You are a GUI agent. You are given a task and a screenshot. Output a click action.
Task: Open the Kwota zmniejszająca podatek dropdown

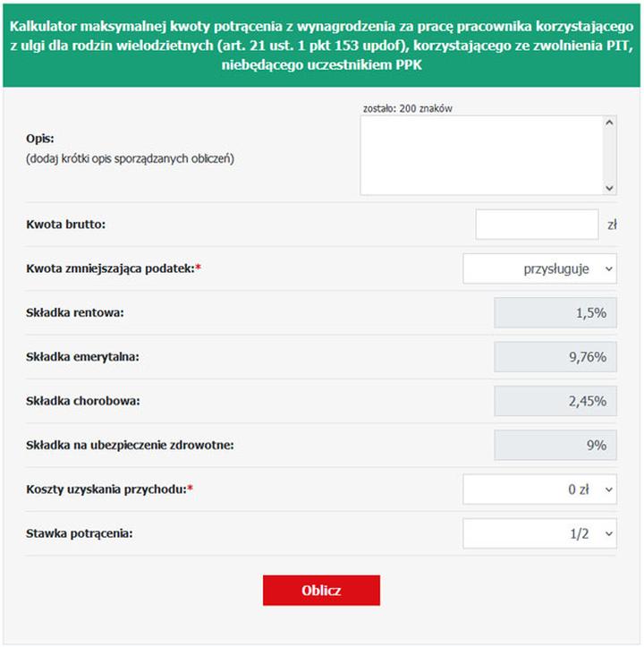(x=539, y=268)
